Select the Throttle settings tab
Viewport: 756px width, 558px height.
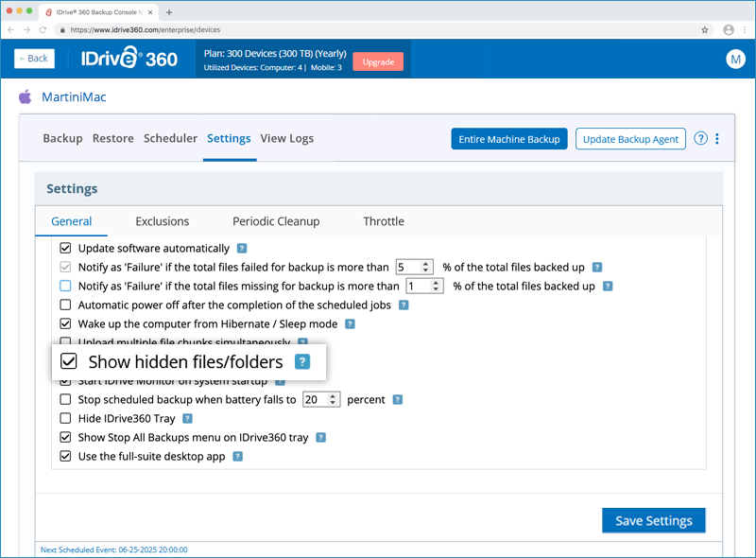tap(384, 221)
